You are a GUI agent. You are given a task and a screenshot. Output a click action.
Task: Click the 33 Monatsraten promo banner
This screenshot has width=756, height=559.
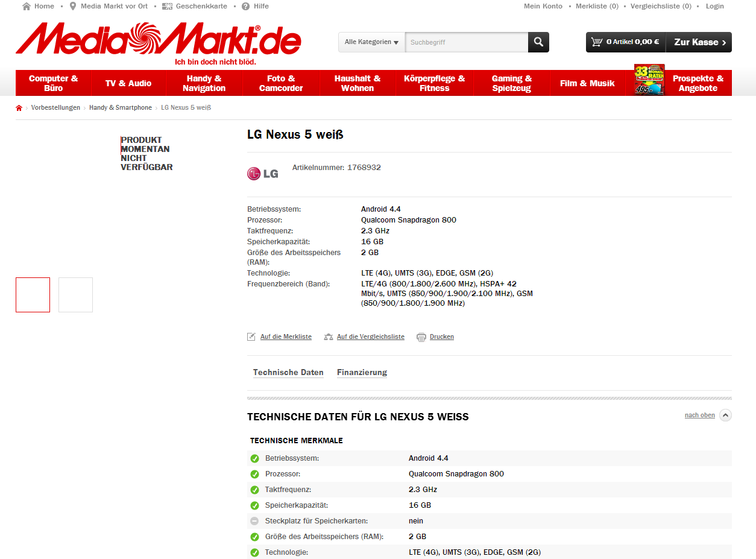pos(649,80)
